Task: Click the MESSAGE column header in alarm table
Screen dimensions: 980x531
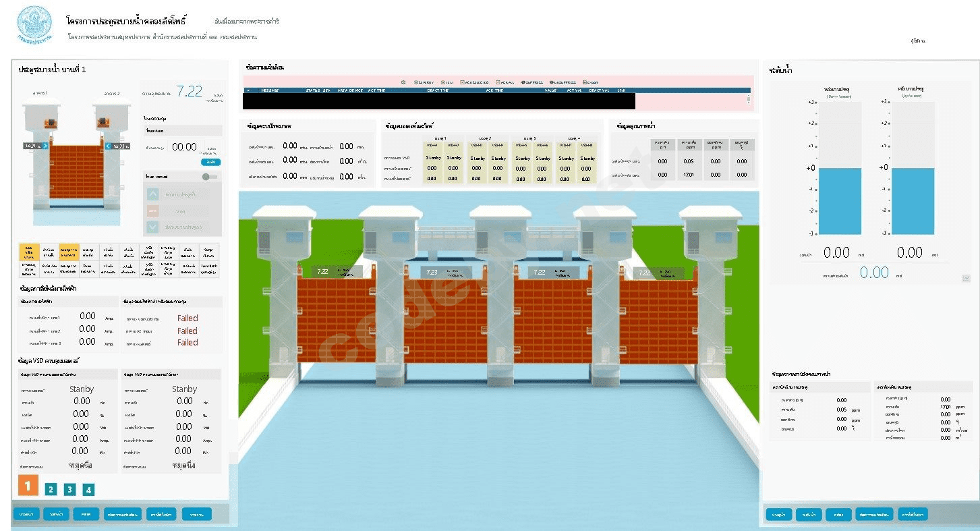Action: [x=270, y=90]
